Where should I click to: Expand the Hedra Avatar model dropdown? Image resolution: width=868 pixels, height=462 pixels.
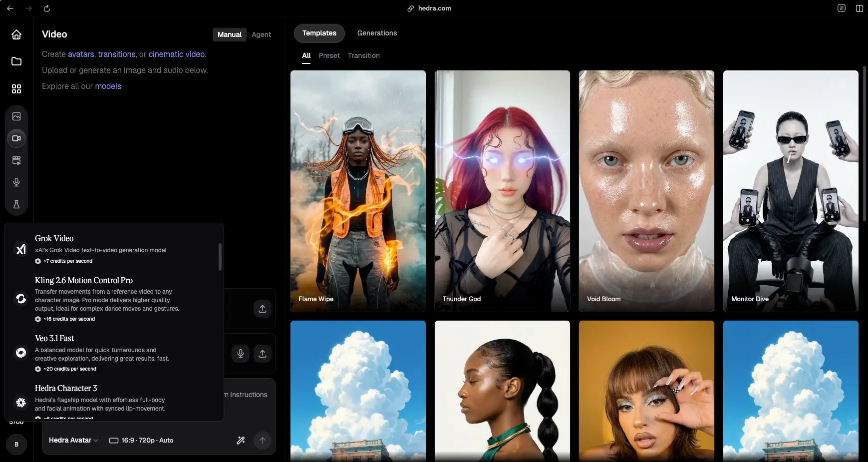(x=73, y=440)
